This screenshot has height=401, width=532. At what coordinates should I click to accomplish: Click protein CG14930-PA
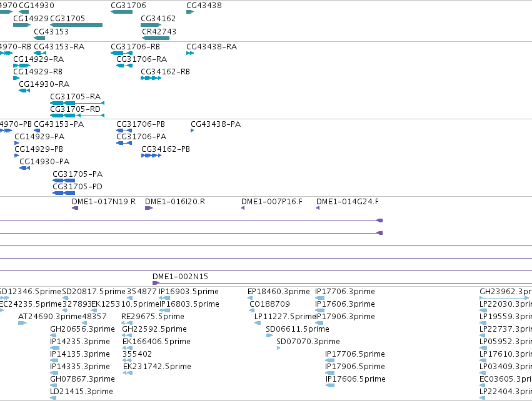[x=44, y=162]
